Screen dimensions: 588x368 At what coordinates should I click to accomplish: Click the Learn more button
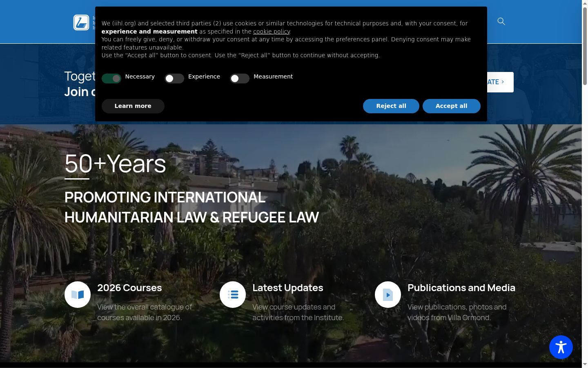pyautogui.click(x=133, y=106)
